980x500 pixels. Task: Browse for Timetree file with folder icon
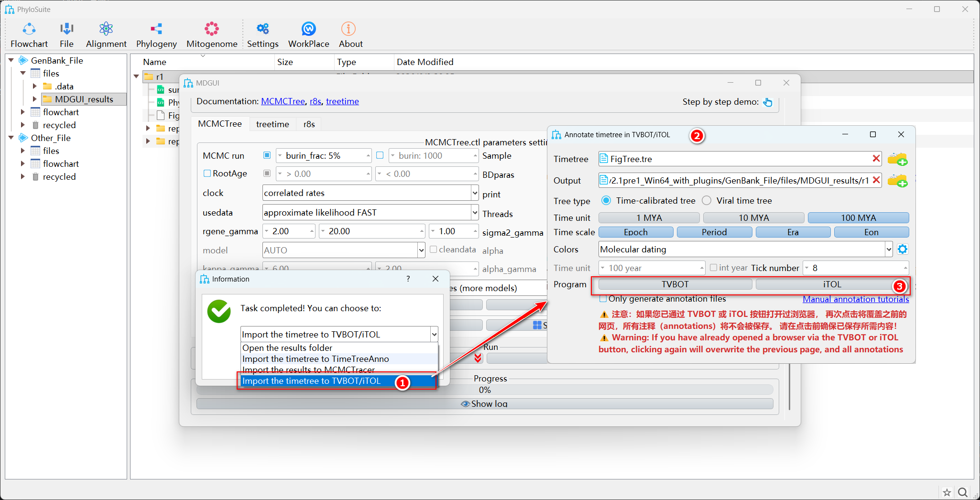[897, 159]
